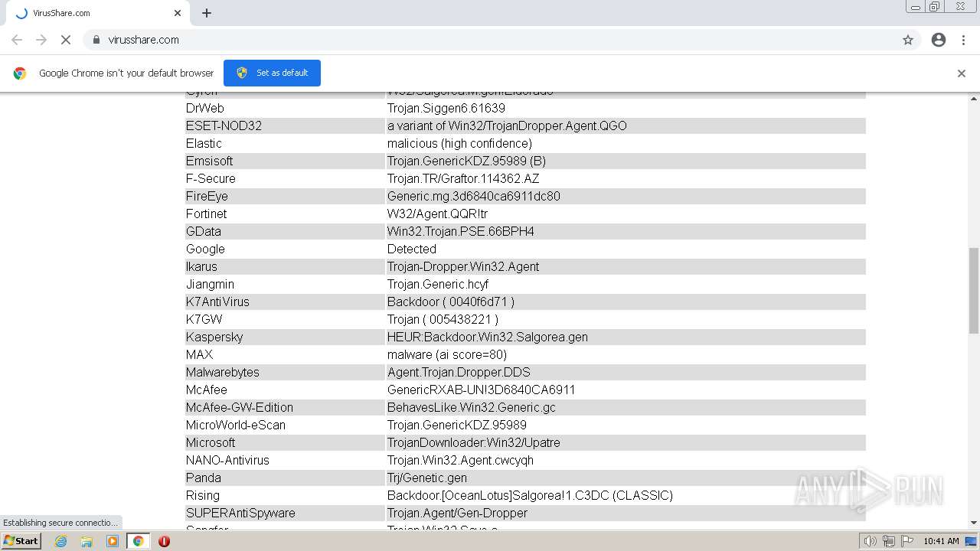Screen dimensions: 980x551
Task: Select Ikarus vendor cell
Action: click(284, 266)
